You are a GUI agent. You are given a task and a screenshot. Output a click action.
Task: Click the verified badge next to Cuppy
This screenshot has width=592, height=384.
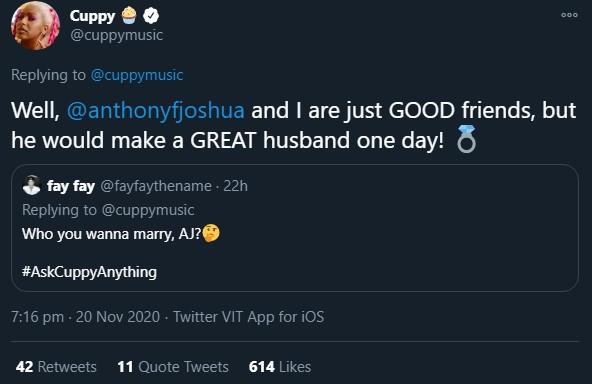tap(151, 16)
